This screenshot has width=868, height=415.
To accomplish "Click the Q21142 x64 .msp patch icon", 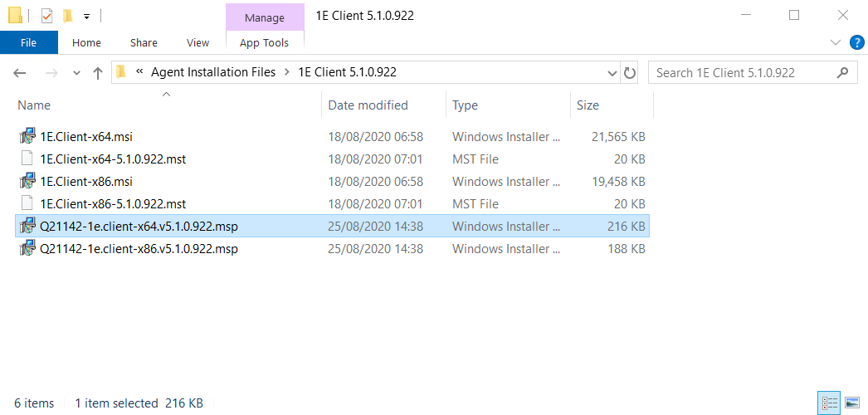I will (x=27, y=226).
